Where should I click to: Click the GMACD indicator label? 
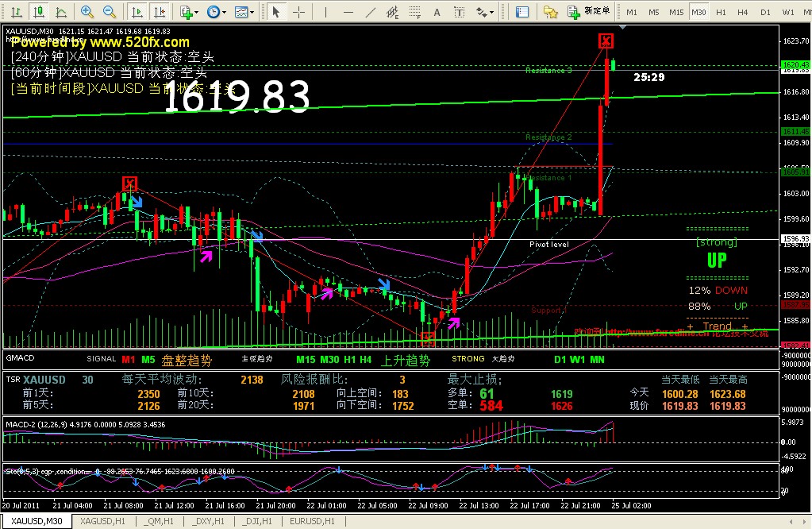click(x=20, y=358)
